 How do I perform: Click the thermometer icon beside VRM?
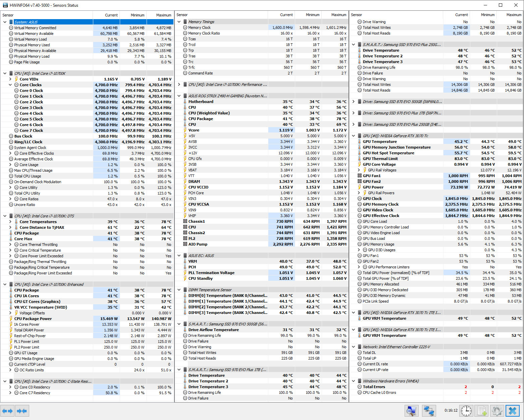185,261
